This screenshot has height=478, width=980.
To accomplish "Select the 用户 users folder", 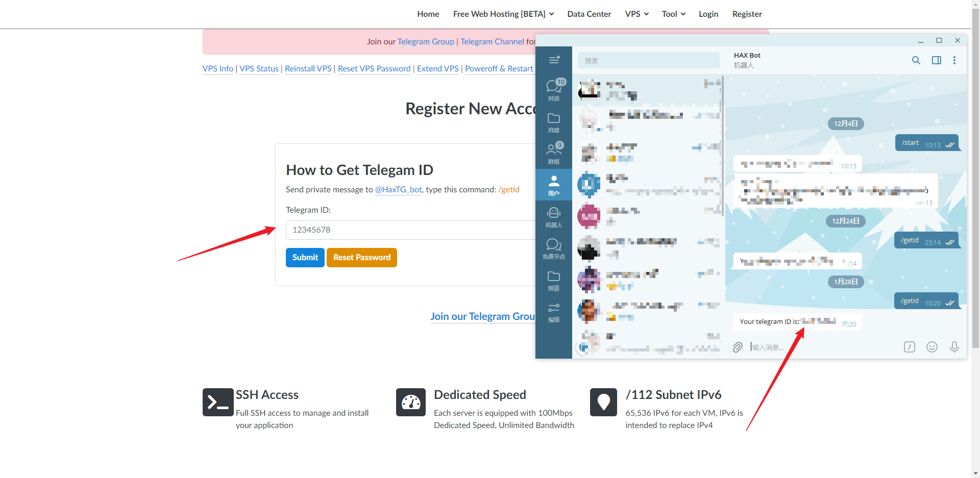I will 554,185.
